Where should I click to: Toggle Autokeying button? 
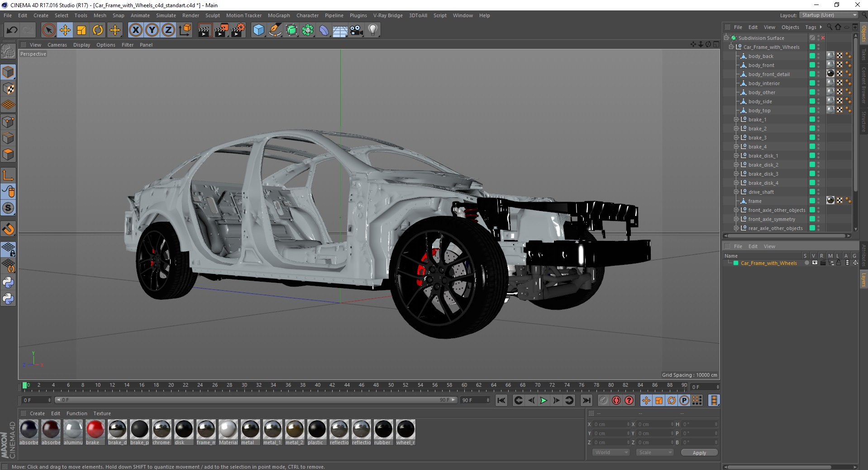click(x=616, y=400)
